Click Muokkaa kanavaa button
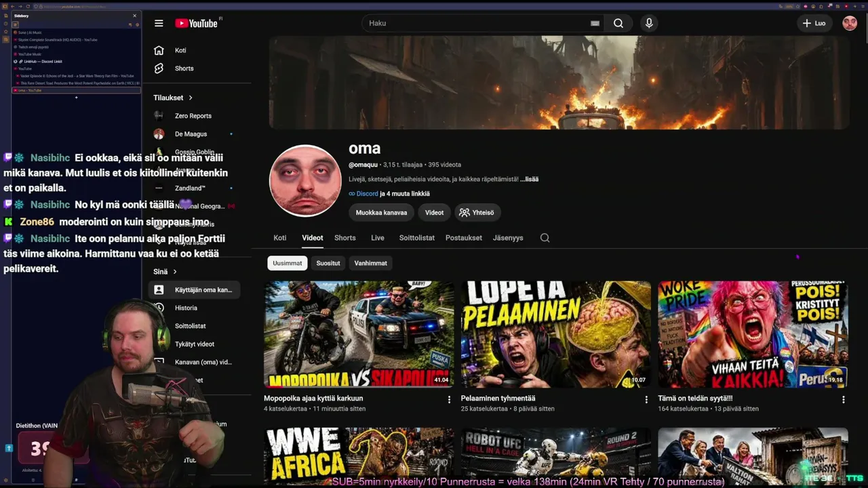Screen dimensions: 868x488 pos(382,212)
